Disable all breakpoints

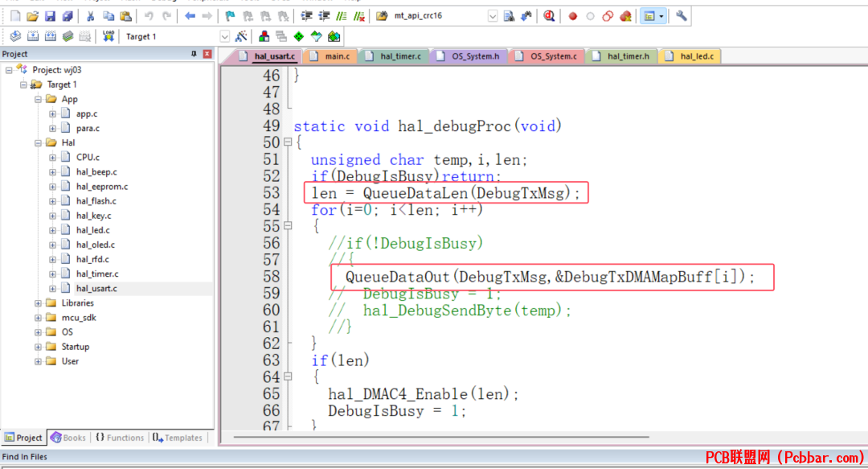click(x=608, y=16)
